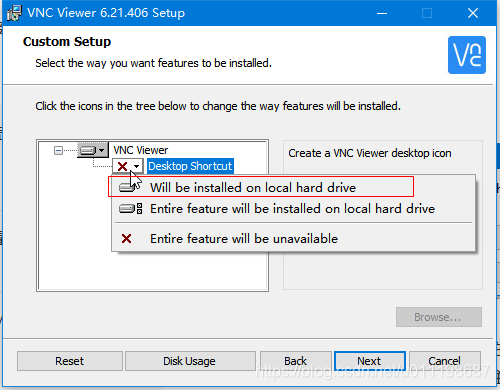Click the VNC logo in the header

[x=467, y=55]
